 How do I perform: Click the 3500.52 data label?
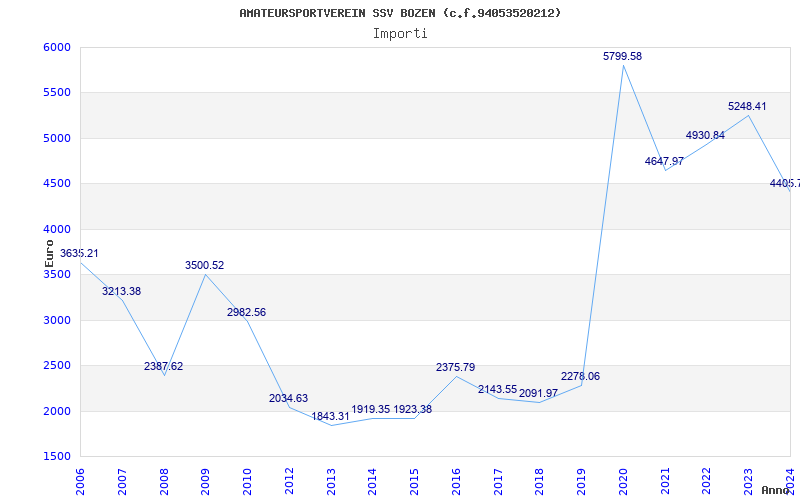click(205, 265)
